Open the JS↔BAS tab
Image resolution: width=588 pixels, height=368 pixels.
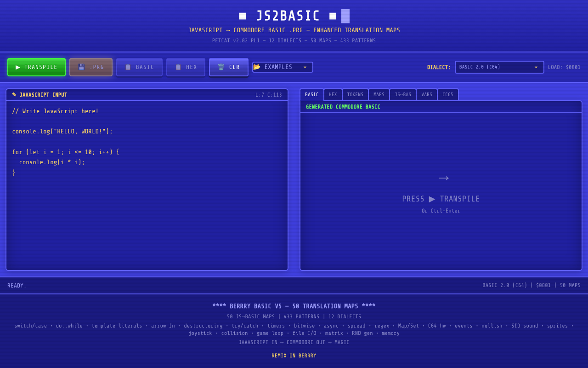click(403, 95)
